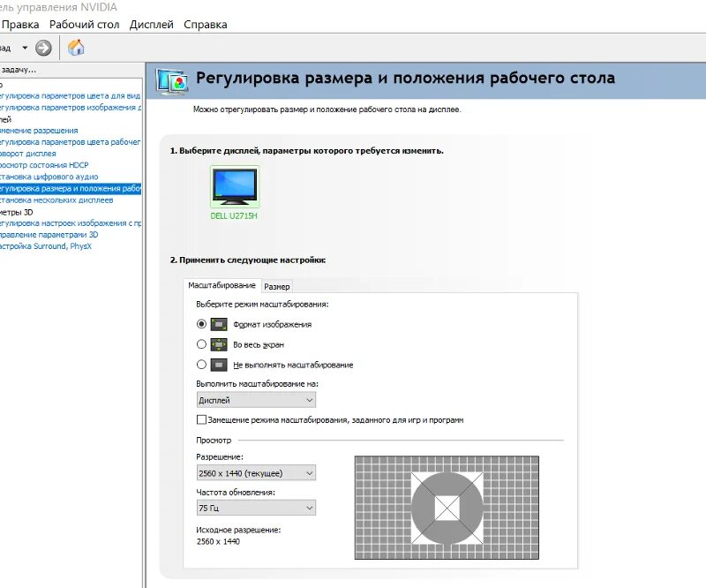Open the 'Дисплей' menu
The width and height of the screenshot is (706, 588).
coord(151,25)
